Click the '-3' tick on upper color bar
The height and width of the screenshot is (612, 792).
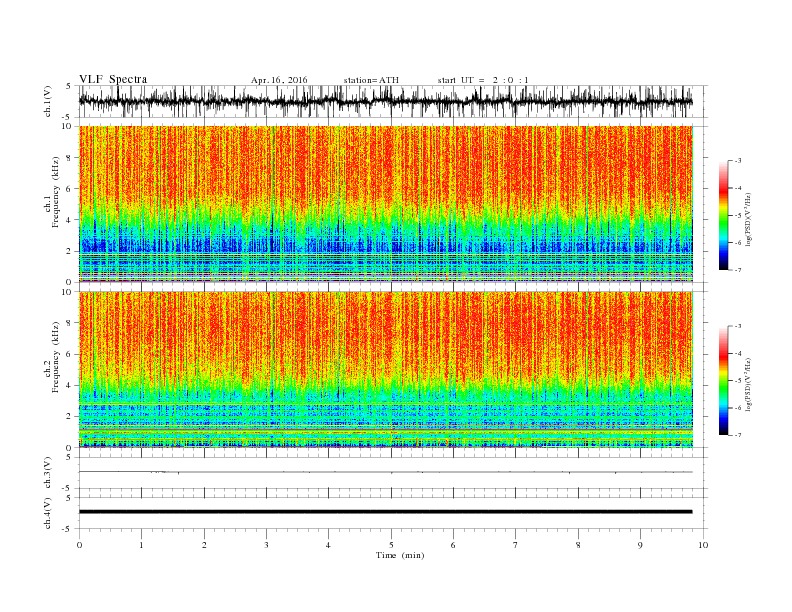(737, 161)
